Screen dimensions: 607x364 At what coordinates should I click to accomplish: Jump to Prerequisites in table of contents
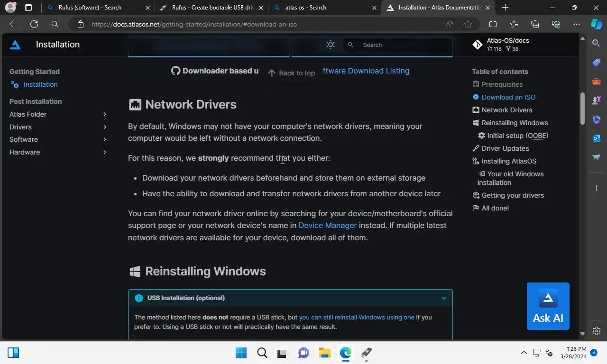pyautogui.click(x=502, y=84)
